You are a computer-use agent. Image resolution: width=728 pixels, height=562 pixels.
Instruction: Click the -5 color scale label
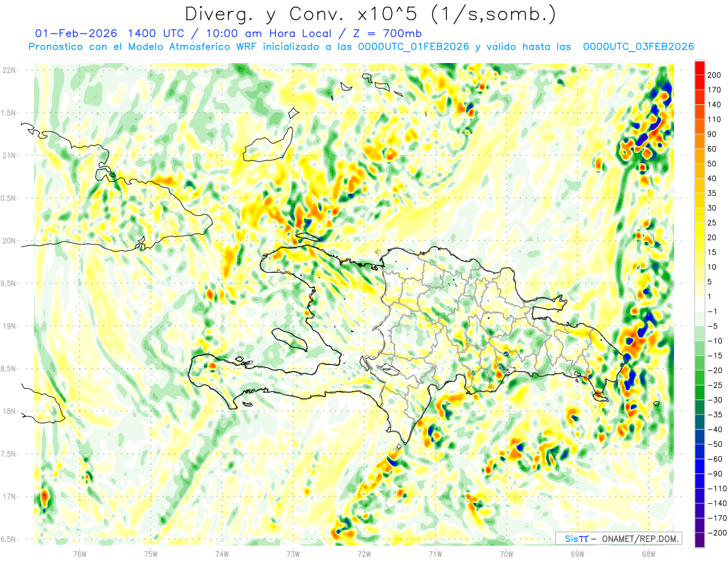coord(713,326)
